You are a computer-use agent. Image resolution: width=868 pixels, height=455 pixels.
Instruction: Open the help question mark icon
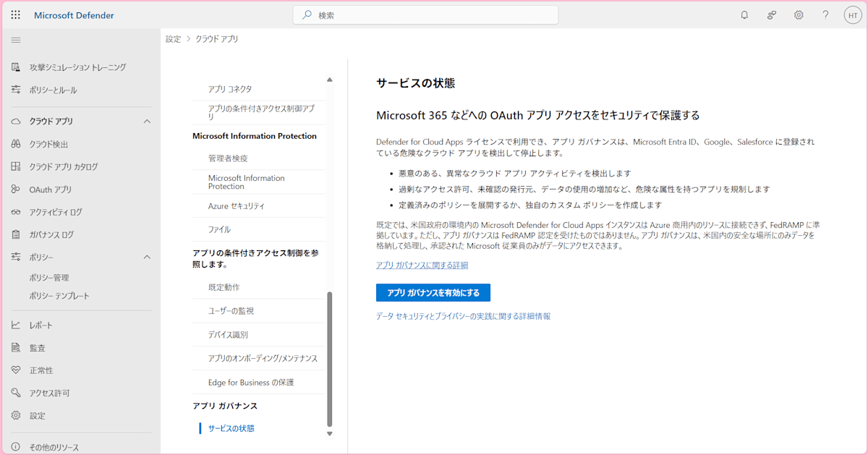(825, 15)
